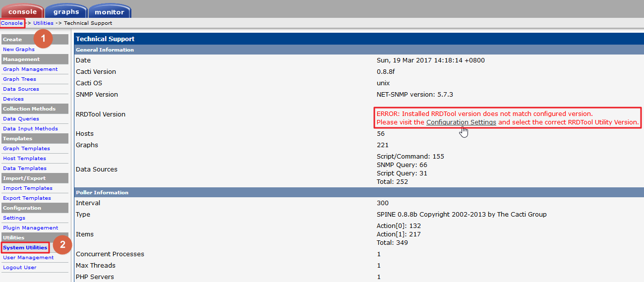Click the Console breadcrumb link
This screenshot has height=282, width=644.
click(x=12, y=23)
